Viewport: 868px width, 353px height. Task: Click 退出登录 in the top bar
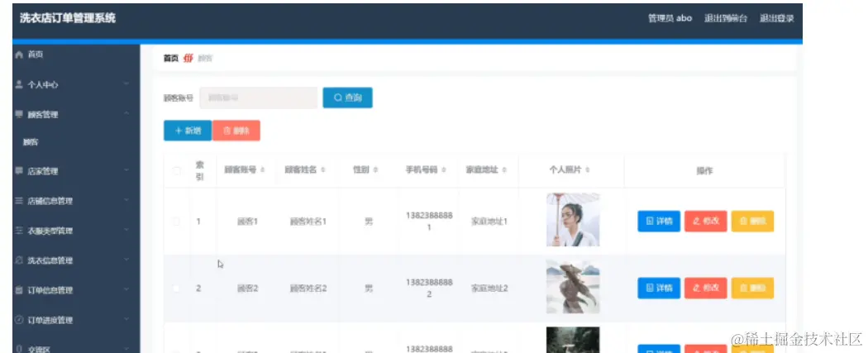tap(777, 18)
